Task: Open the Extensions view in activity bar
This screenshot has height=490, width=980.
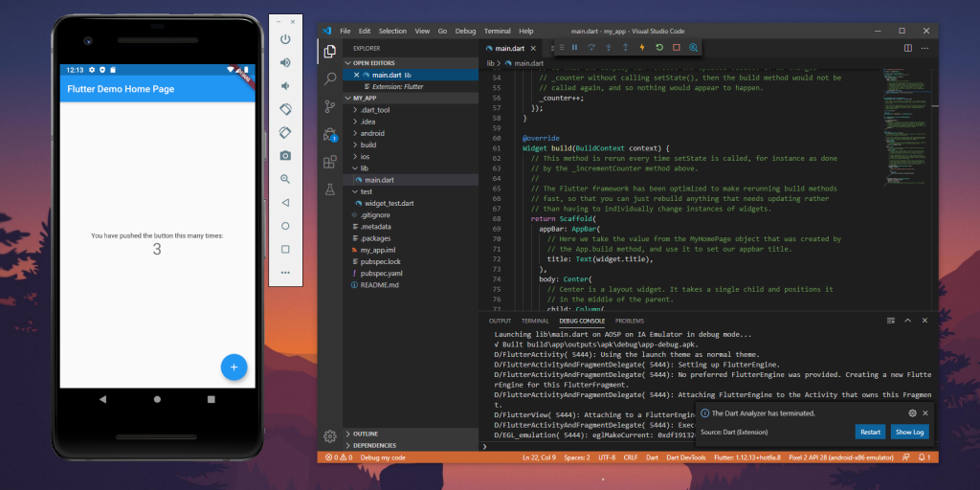Action: 330,162
